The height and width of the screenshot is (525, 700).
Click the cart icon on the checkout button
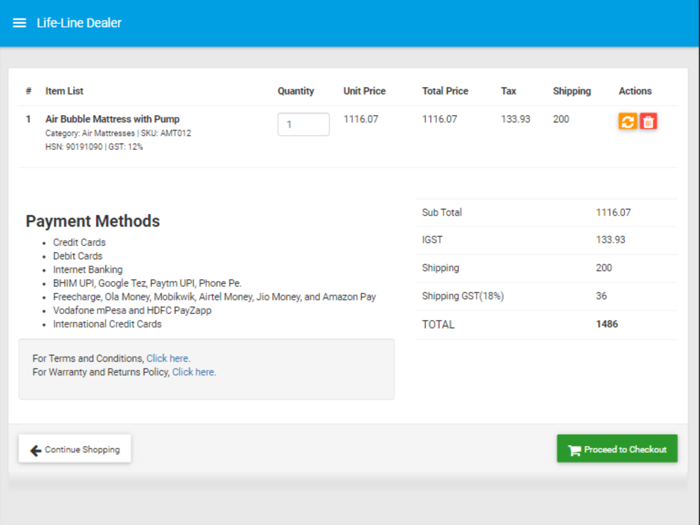(x=574, y=450)
